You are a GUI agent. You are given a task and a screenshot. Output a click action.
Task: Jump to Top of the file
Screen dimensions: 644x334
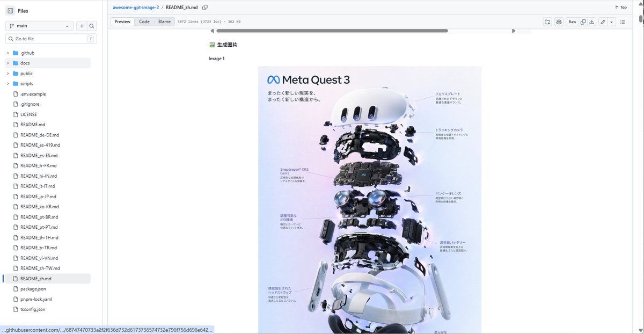(620, 8)
